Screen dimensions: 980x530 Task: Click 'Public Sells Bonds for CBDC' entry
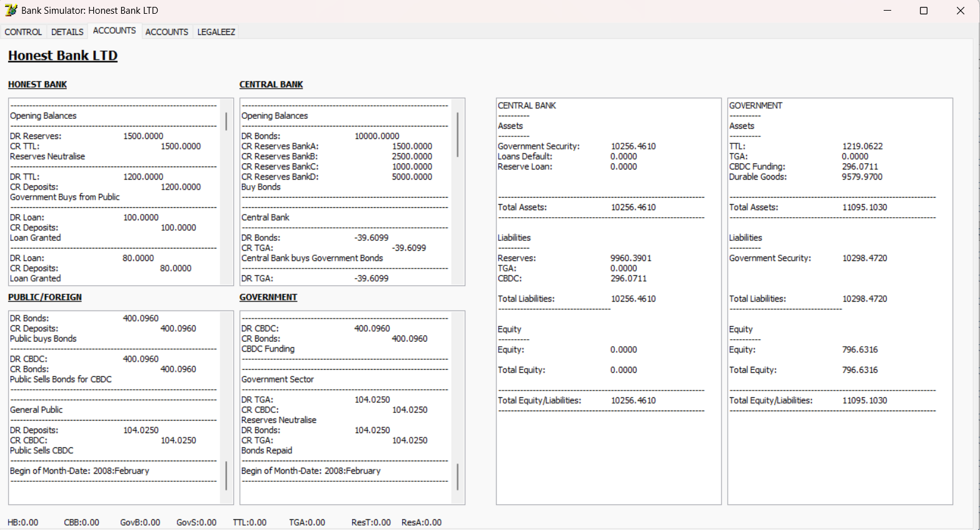pyautogui.click(x=61, y=379)
